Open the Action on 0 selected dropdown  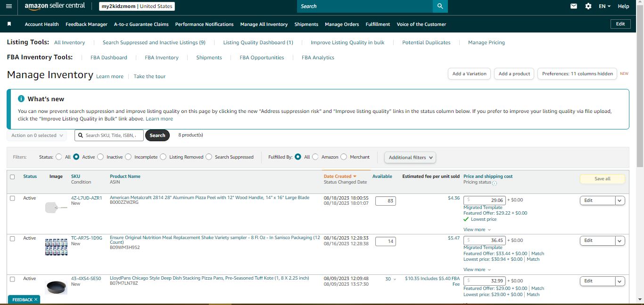point(37,136)
